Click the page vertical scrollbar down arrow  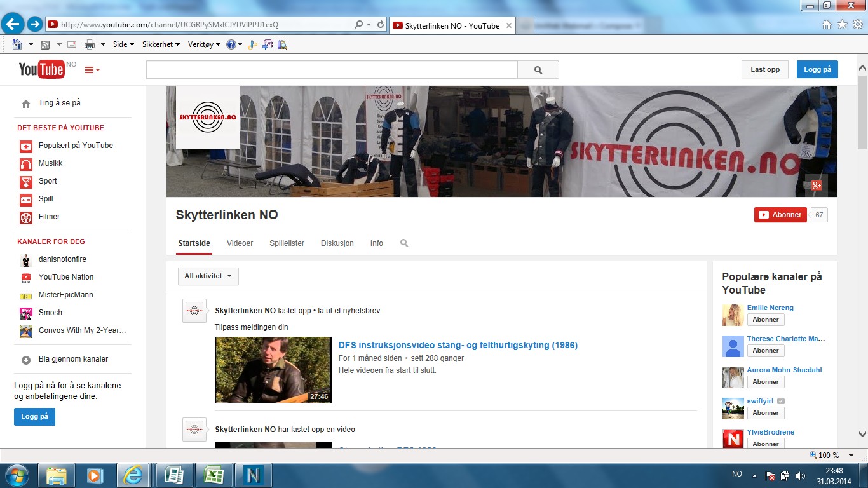point(862,435)
